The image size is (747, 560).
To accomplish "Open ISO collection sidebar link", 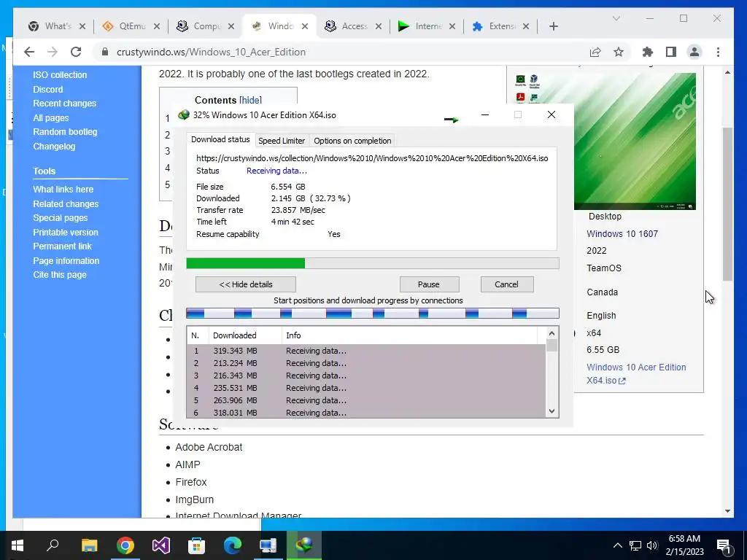I will coord(60,75).
